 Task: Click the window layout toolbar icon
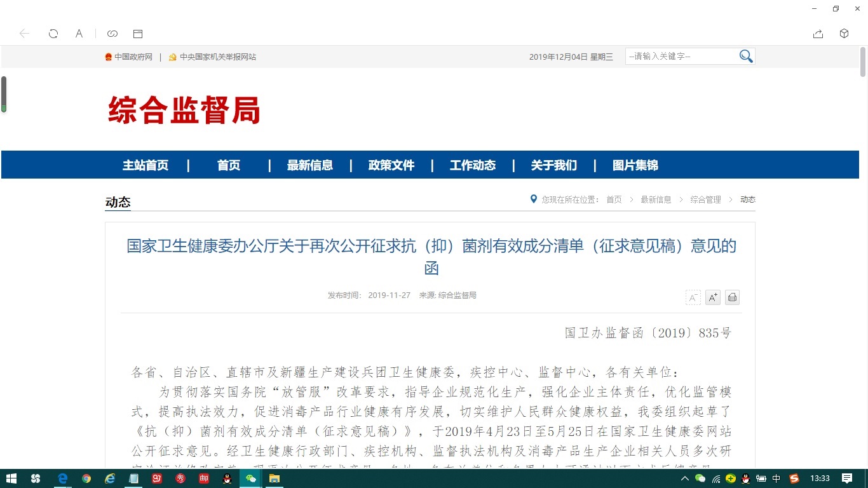(138, 34)
